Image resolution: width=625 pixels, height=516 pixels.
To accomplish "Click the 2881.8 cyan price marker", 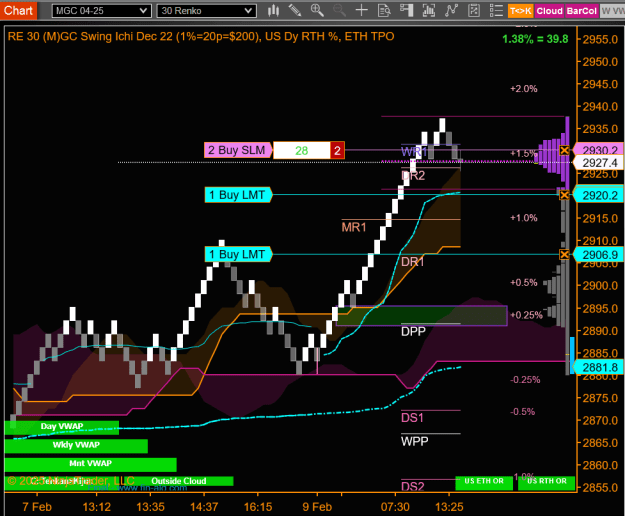I will pos(599,367).
